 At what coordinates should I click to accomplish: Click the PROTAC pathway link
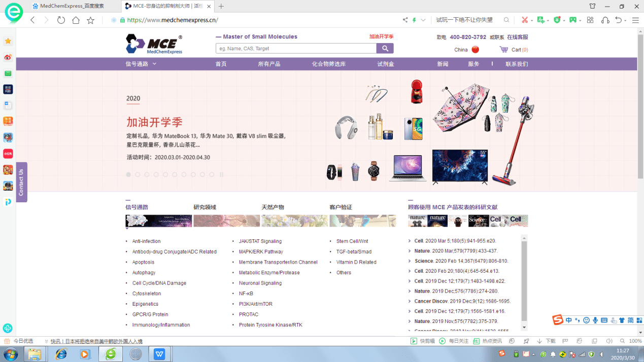tap(249, 314)
